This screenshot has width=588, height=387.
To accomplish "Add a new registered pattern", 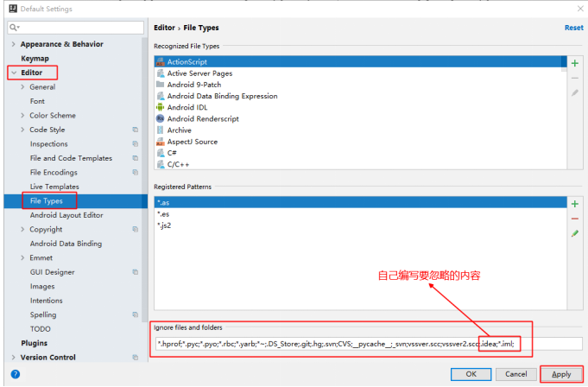I will click(x=574, y=204).
